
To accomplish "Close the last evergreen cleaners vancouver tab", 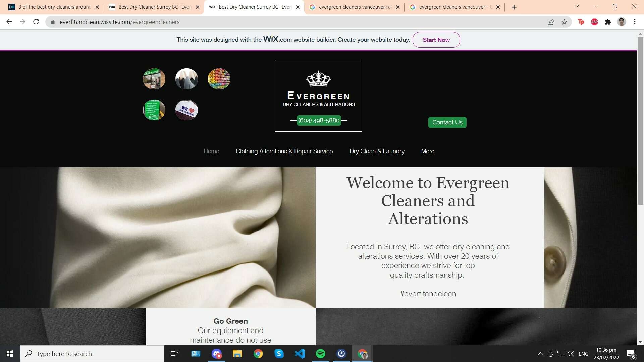I will point(498,7).
